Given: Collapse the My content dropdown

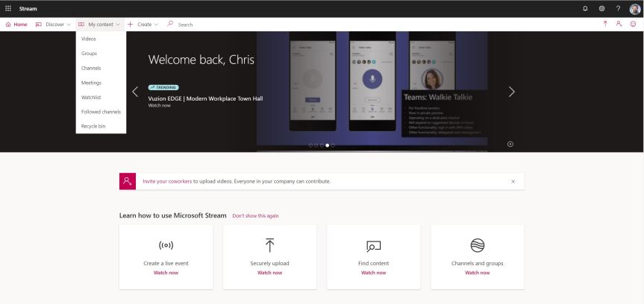Looking at the screenshot, I should (99, 25).
